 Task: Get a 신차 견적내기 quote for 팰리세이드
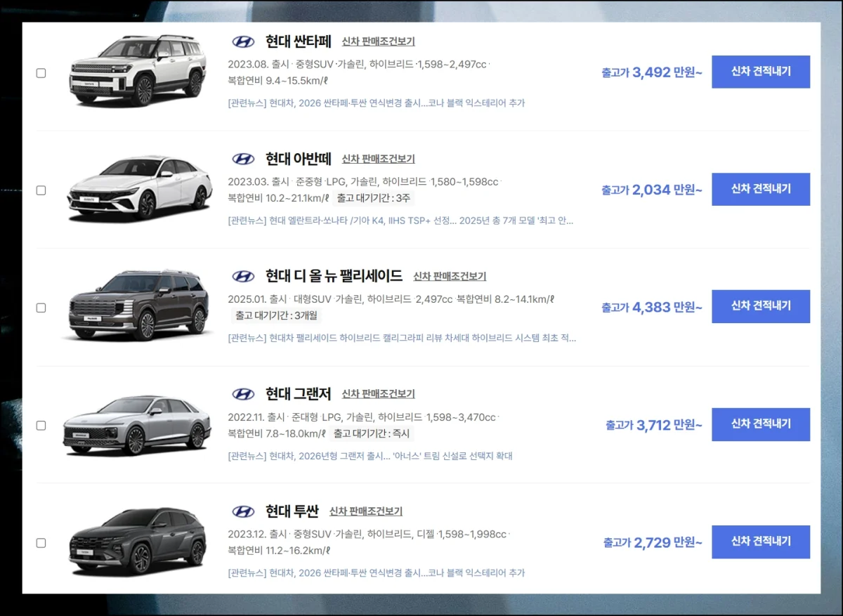pyautogui.click(x=761, y=306)
